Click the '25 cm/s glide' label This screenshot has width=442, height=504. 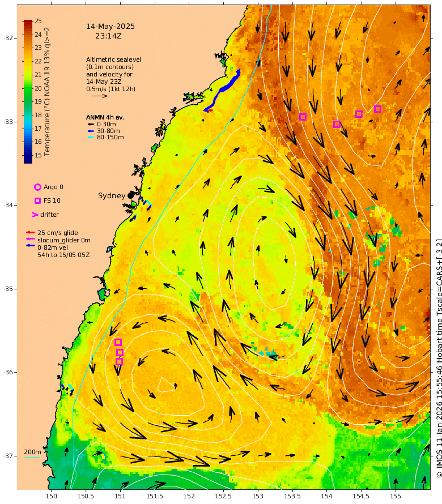[58, 233]
